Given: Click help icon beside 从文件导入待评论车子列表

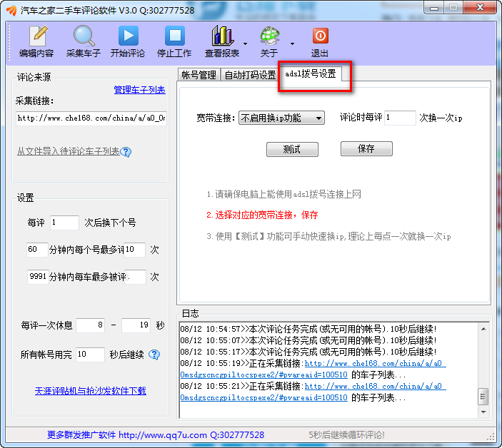Looking at the screenshot, I should 126,152.
